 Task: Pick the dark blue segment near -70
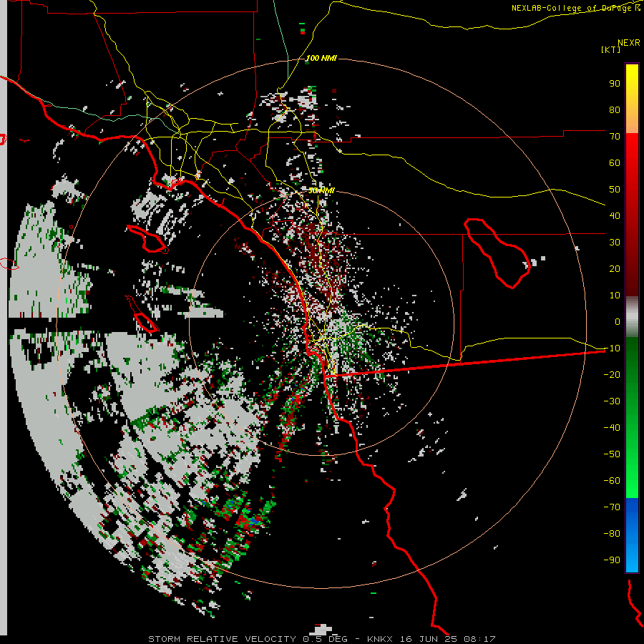[632, 506]
